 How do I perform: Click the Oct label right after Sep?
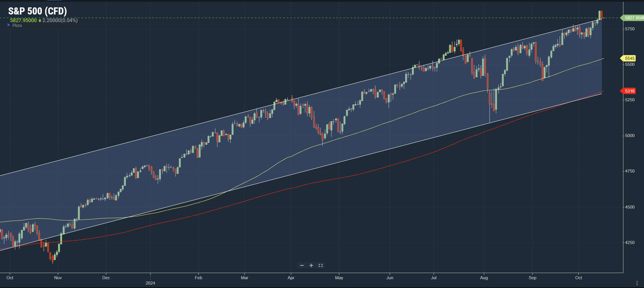[579, 278]
